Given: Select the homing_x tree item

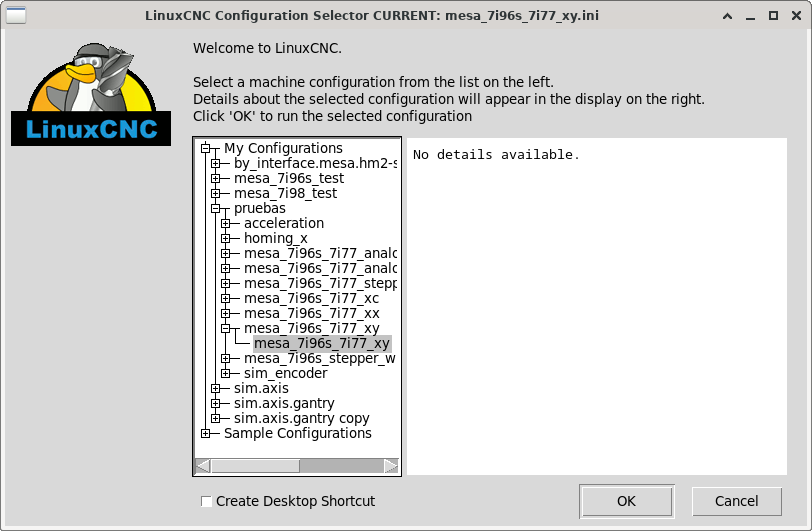Looking at the screenshot, I should point(276,238).
